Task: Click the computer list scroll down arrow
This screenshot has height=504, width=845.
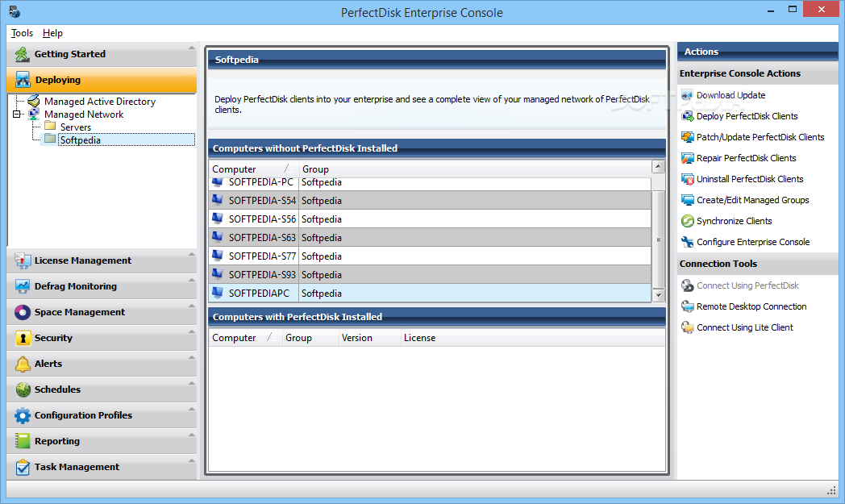Action: click(658, 295)
